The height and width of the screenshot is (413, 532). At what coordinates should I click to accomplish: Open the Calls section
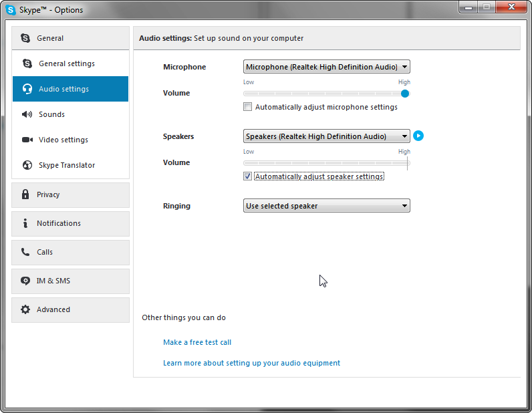tap(71, 253)
